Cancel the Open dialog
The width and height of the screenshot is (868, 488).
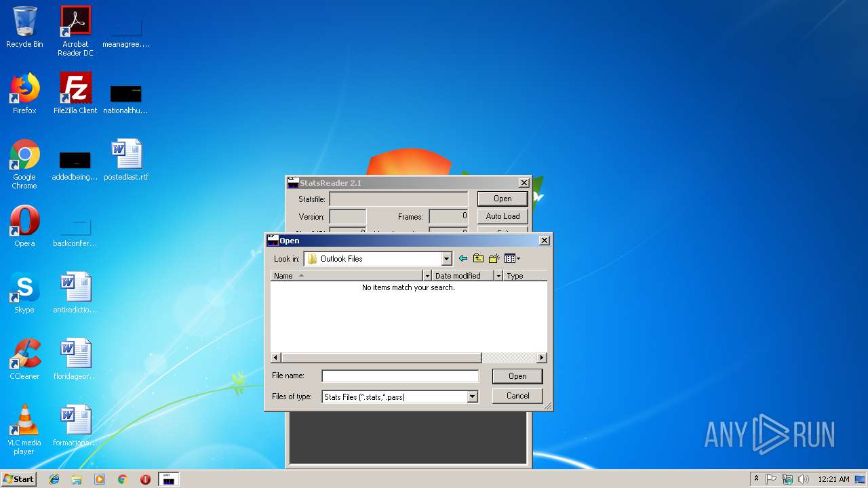(x=517, y=396)
